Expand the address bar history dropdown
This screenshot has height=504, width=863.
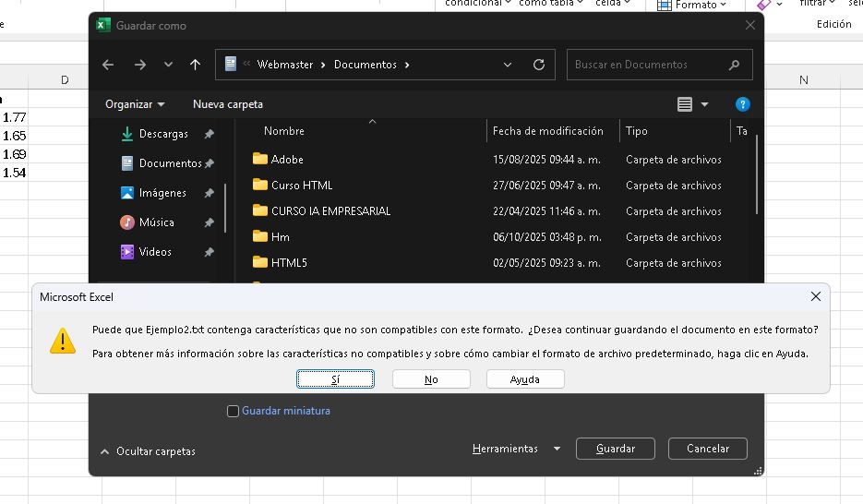[x=508, y=65]
